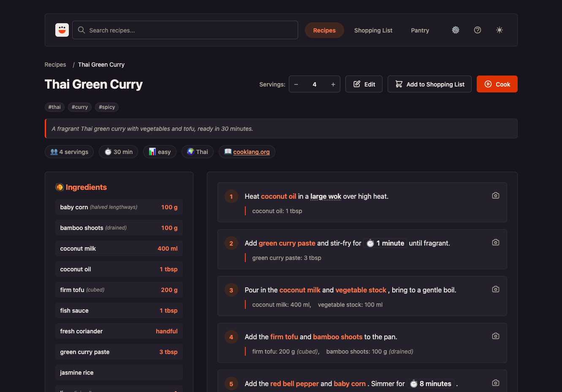Increase servings with the plus button
The height and width of the screenshot is (392, 562).
333,84
